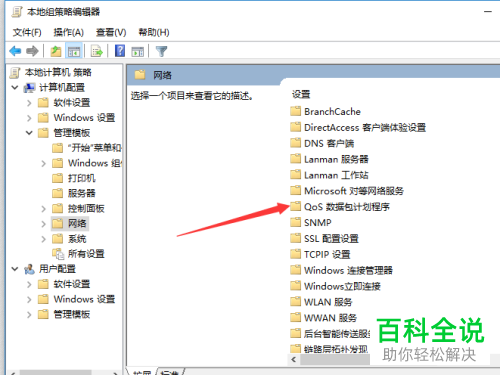Screen dimensions: 500x375
Task: Expand 软件设置 under 用户配置
Action: pyautogui.click(x=29, y=284)
